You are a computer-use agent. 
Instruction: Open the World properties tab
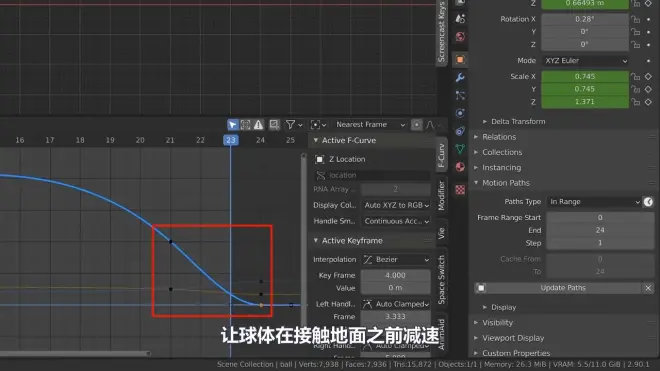tap(460, 37)
